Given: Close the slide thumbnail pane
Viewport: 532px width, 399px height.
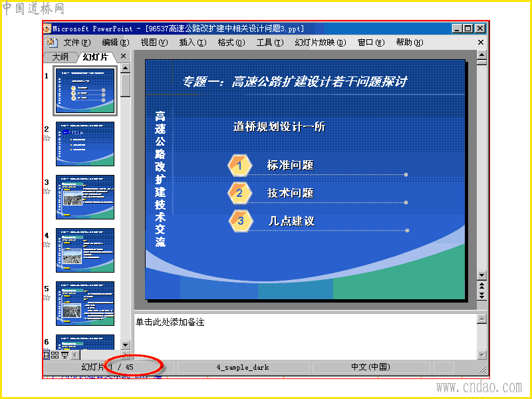Looking at the screenshot, I should (124, 56).
